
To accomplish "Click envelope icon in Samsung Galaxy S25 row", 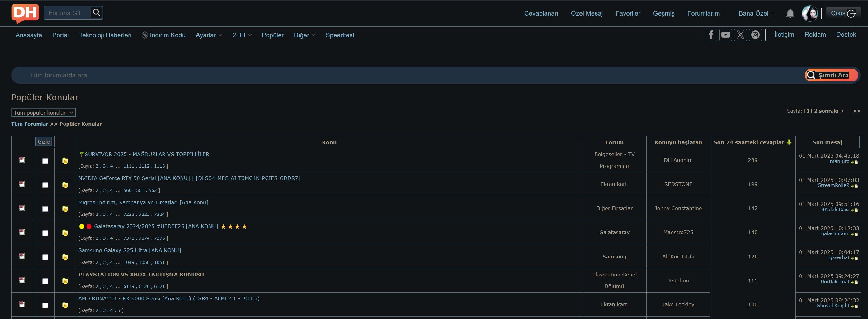I will pos(22,256).
